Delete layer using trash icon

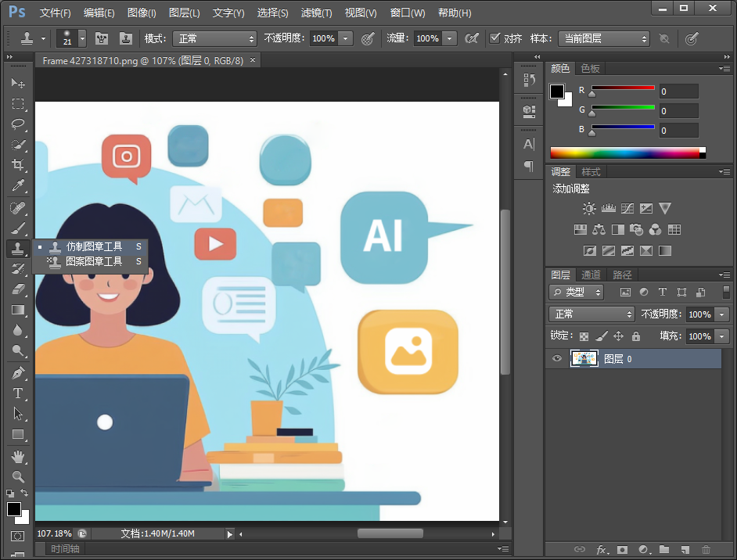(706, 550)
